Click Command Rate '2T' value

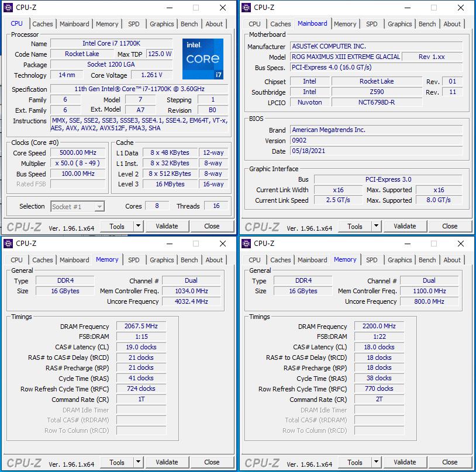[379, 399]
